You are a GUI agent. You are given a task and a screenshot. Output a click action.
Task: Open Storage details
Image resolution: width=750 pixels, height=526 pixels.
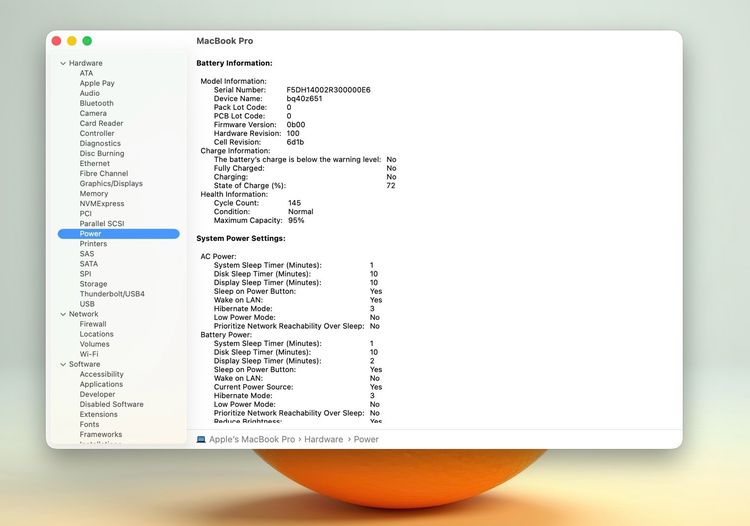pyautogui.click(x=93, y=284)
